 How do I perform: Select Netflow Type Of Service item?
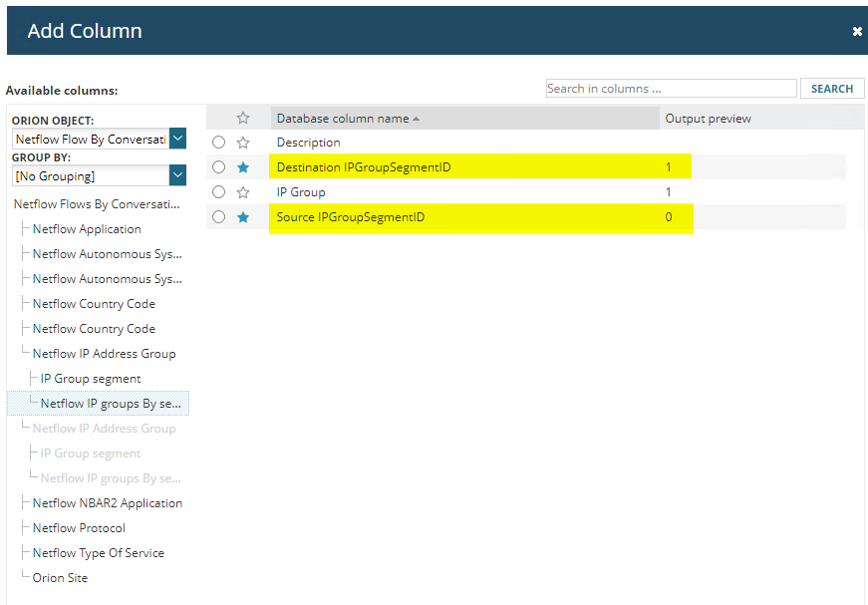click(x=99, y=553)
